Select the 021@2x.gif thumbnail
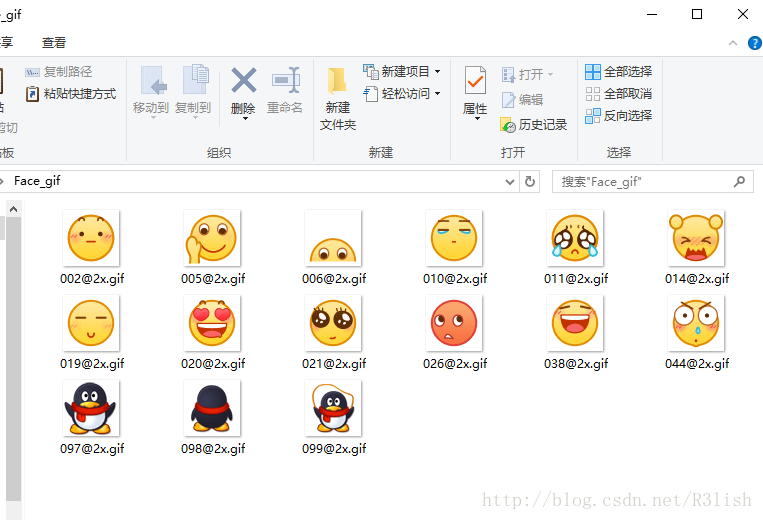763x520 pixels. (333, 323)
